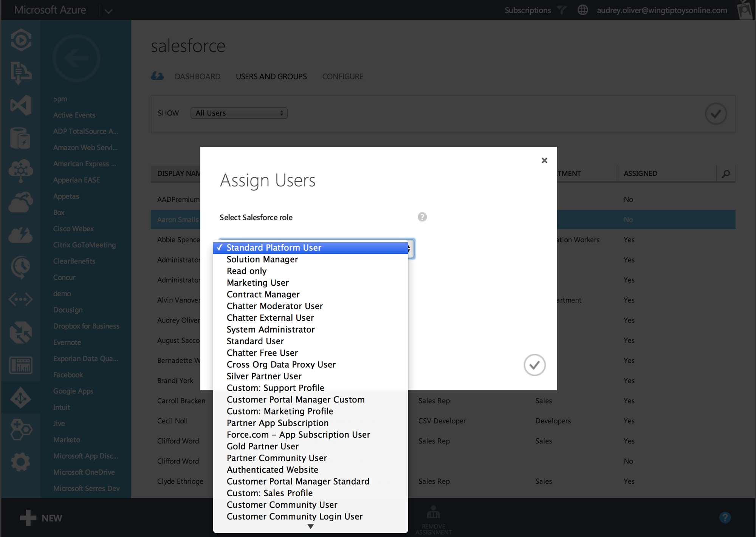Viewport: 756px width, 537px height.
Task: Pick Customer Community Login User
Action: coord(310,517)
